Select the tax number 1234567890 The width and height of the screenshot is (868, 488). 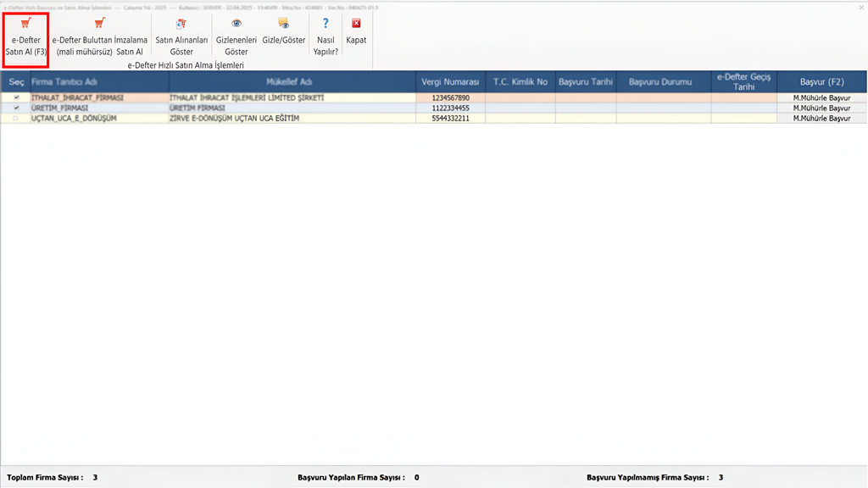click(451, 98)
